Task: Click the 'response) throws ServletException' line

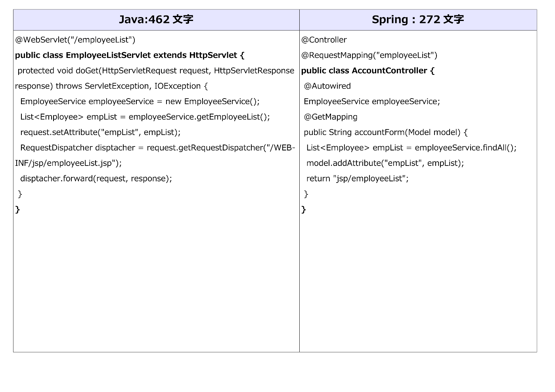Action: point(111,86)
